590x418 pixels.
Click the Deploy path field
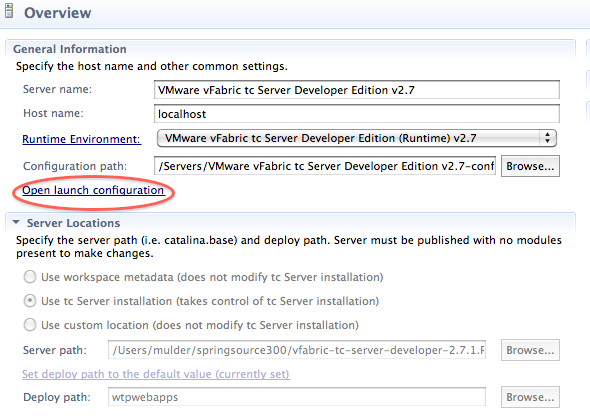[297, 397]
